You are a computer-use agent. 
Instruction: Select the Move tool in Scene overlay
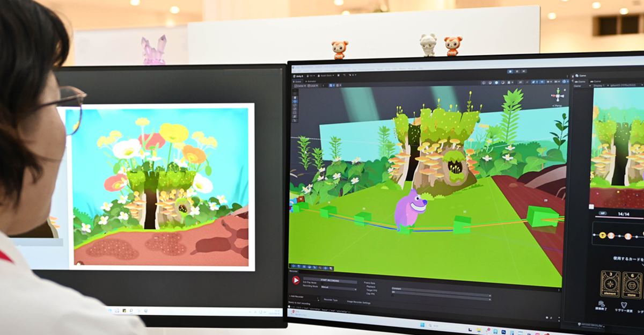295,101
